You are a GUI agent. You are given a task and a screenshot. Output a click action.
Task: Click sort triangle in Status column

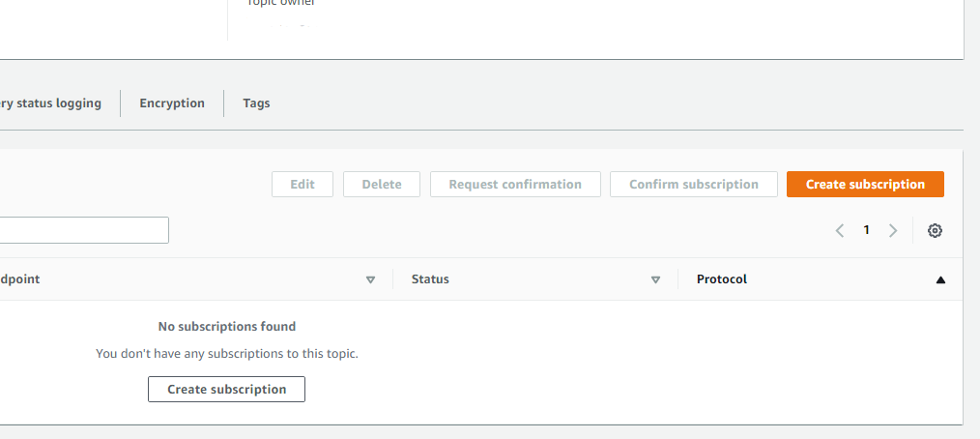tap(655, 279)
